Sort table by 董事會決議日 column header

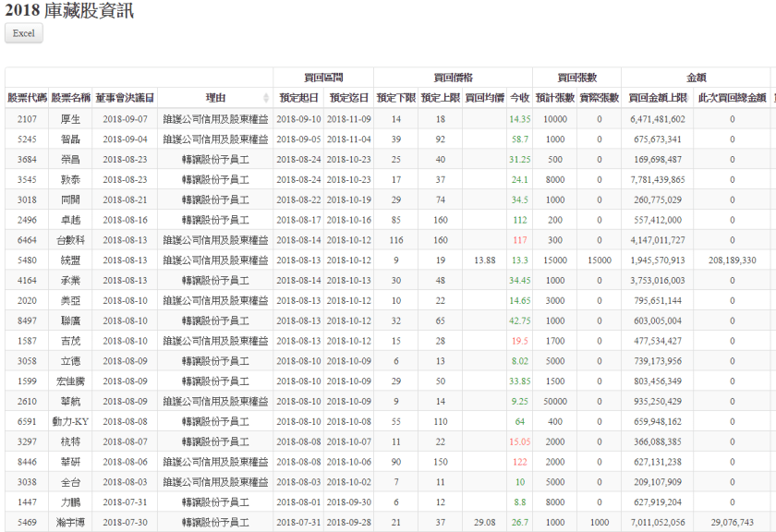pyautogui.click(x=125, y=97)
